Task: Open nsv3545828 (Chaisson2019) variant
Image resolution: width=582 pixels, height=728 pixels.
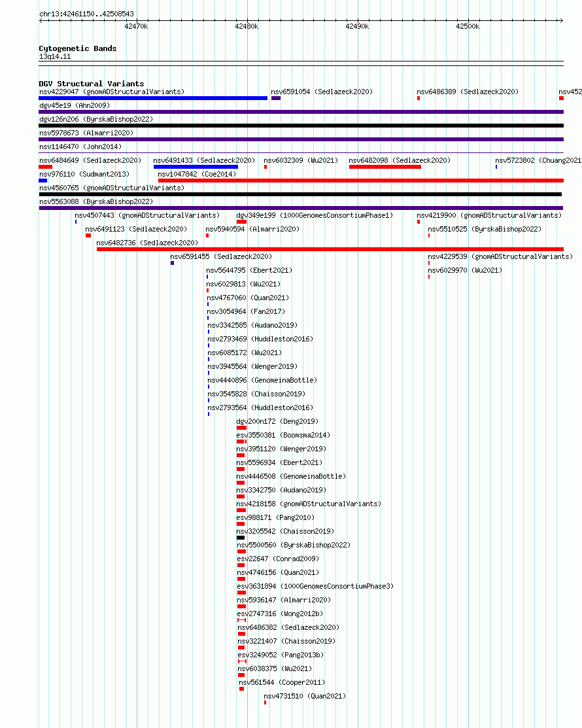Action: point(256,394)
